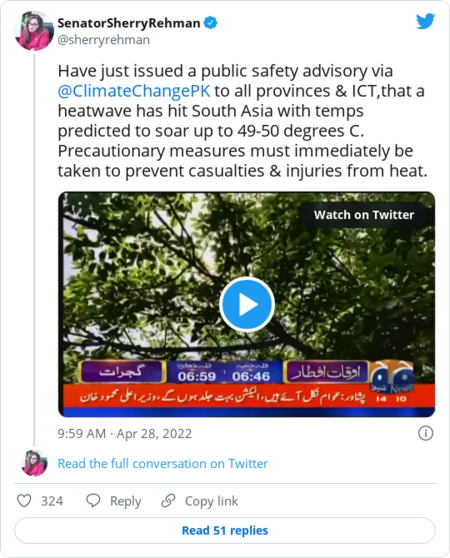Click the Reply text label

pos(126,501)
